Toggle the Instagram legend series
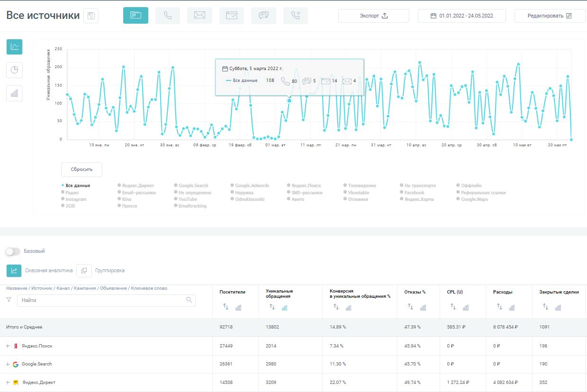 (74, 199)
